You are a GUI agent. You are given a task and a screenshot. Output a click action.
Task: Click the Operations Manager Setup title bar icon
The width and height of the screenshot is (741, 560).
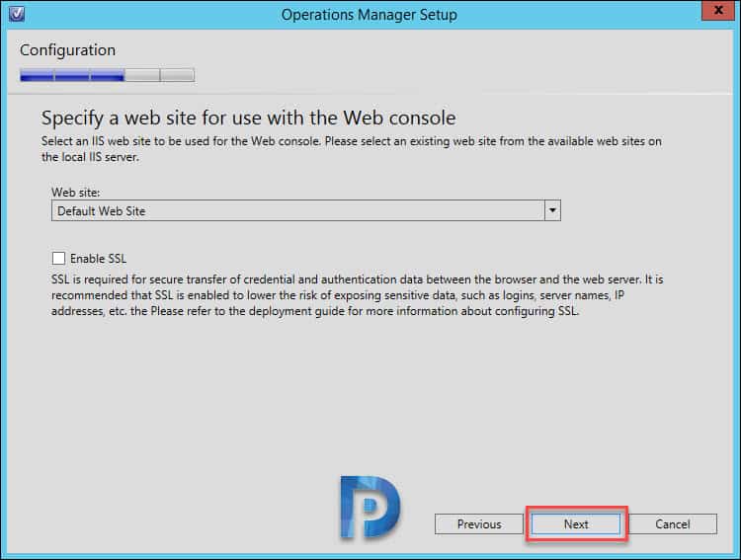coord(17,14)
